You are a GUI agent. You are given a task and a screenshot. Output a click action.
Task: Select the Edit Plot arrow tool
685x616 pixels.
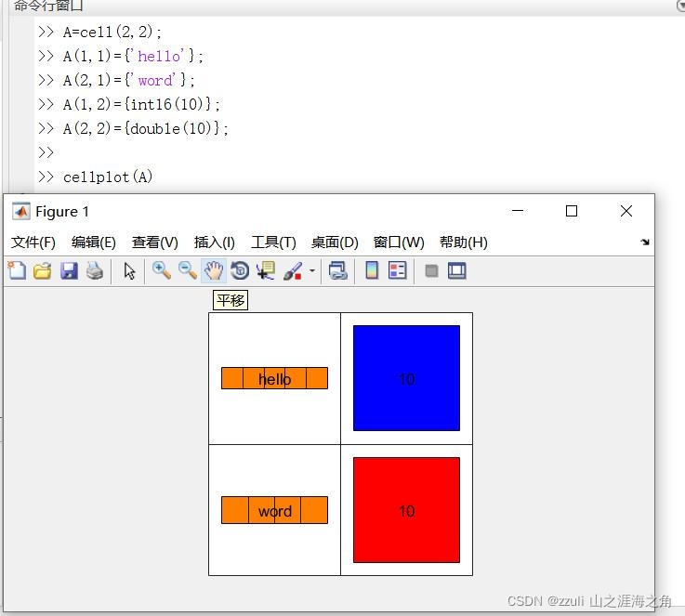point(129,270)
